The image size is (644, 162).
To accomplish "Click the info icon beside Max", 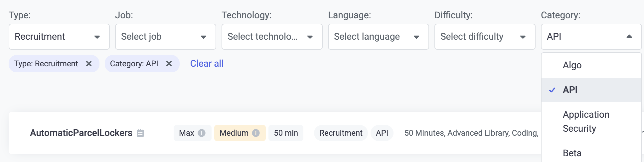I will pyautogui.click(x=202, y=133).
